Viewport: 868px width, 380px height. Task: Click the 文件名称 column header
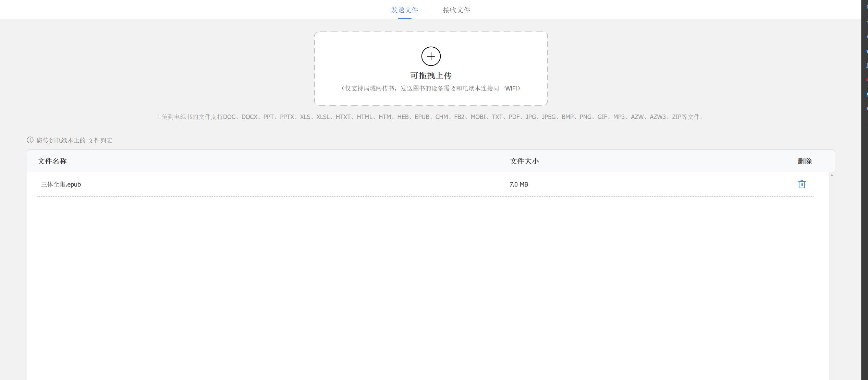51,161
